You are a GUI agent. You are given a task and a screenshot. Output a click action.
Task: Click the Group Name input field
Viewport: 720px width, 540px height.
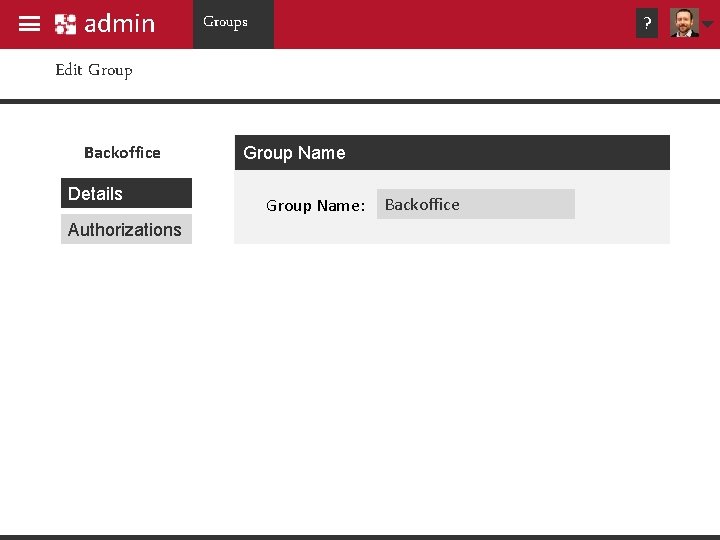(x=476, y=204)
